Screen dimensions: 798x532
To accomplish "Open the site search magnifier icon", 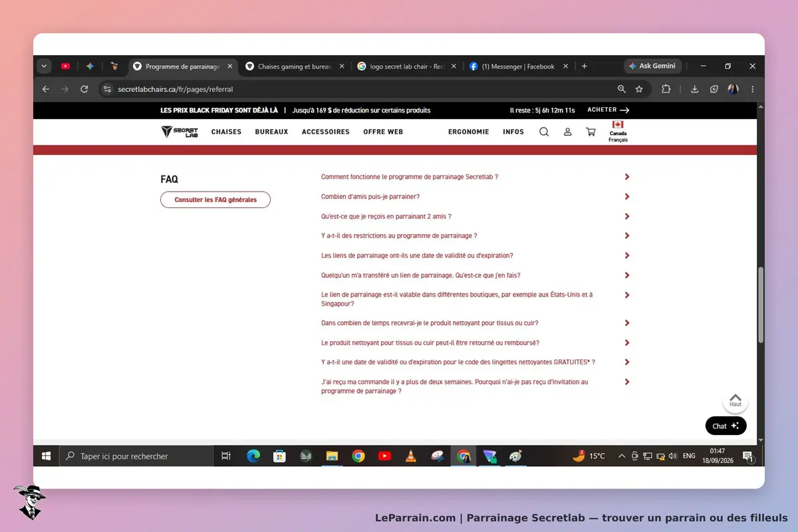I will click(544, 132).
